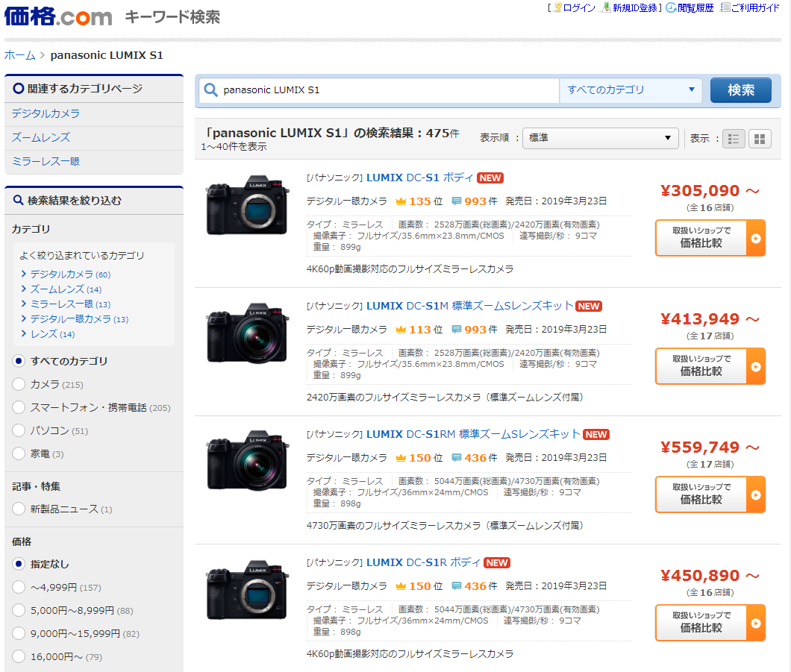Expand レンズ (14) filter category
Viewport: 791px width, 672px height.
52,334
